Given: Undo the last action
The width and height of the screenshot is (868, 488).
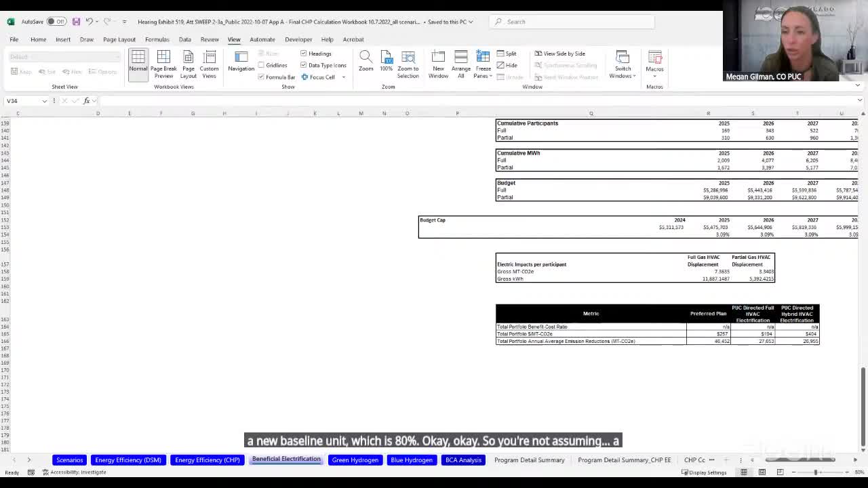Looking at the screenshot, I should coord(89,22).
